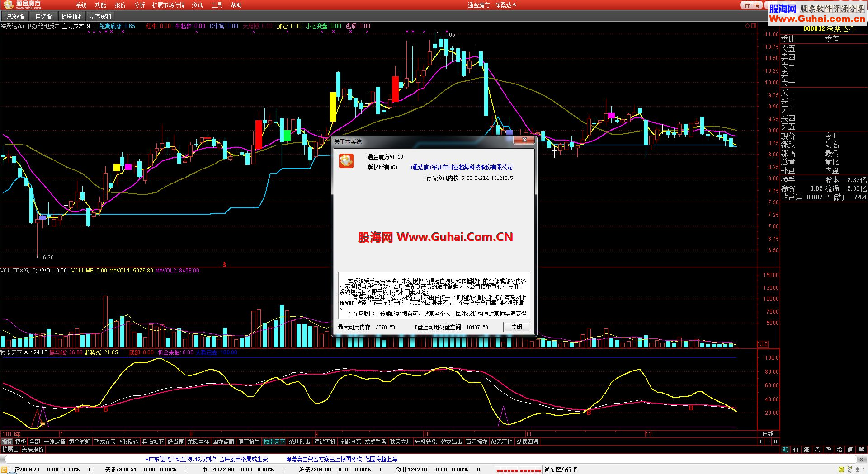Select the 笔 tab in the quote panel
The height and width of the screenshot is (474, 868).
click(785, 450)
